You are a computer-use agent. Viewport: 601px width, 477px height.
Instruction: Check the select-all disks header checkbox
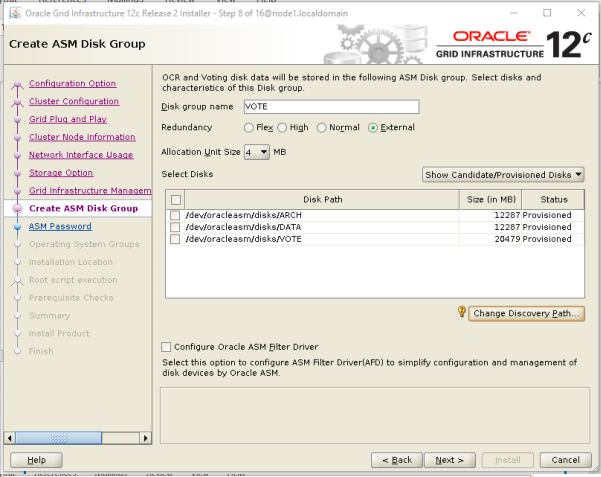click(x=176, y=200)
